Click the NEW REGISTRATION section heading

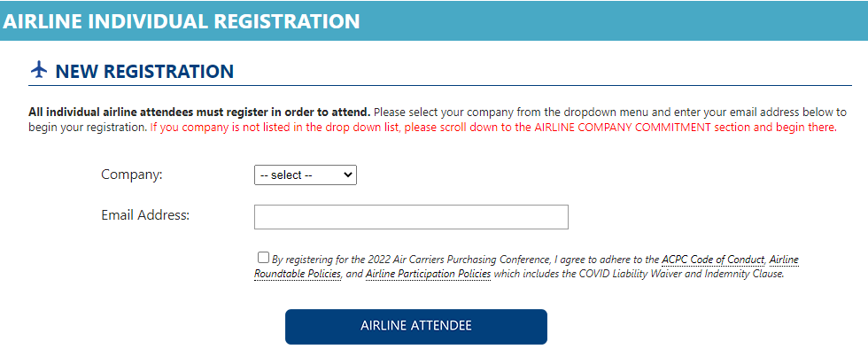pyautogui.click(x=144, y=71)
